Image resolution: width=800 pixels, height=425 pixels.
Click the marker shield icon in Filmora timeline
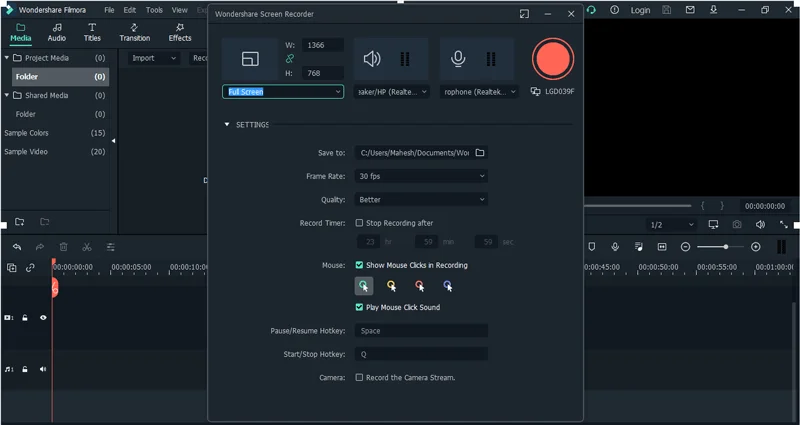click(592, 247)
